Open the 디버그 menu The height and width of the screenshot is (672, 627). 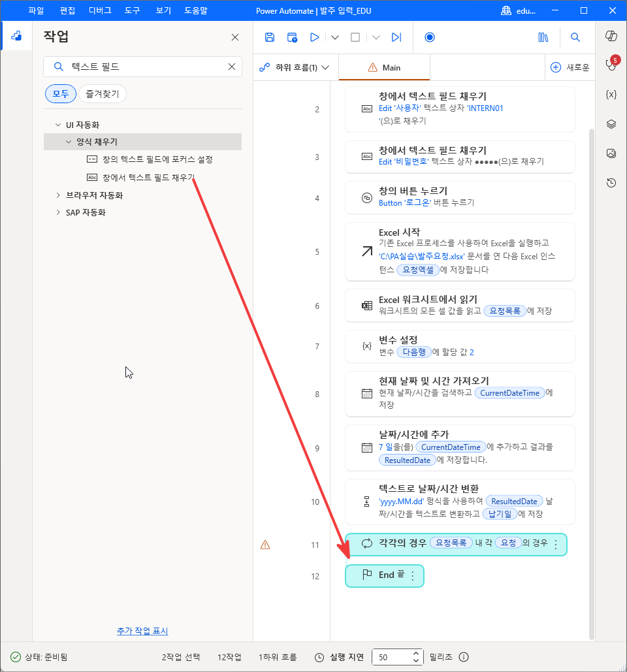click(x=100, y=10)
